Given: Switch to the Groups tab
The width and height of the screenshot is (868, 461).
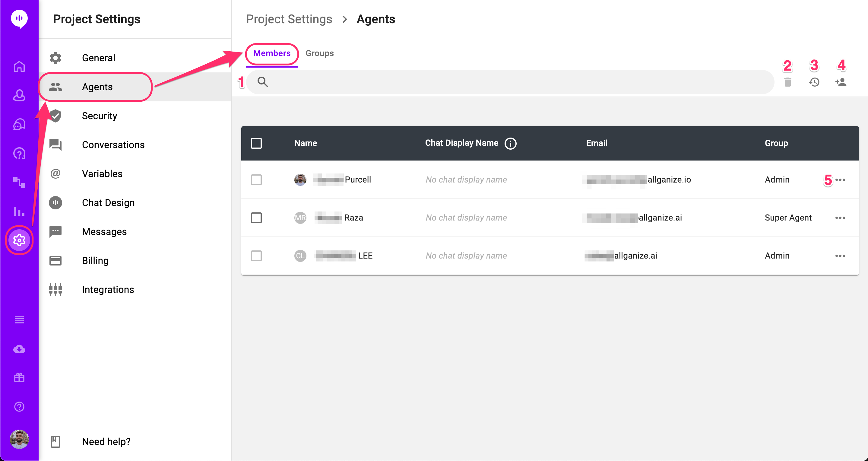Looking at the screenshot, I should [x=319, y=53].
